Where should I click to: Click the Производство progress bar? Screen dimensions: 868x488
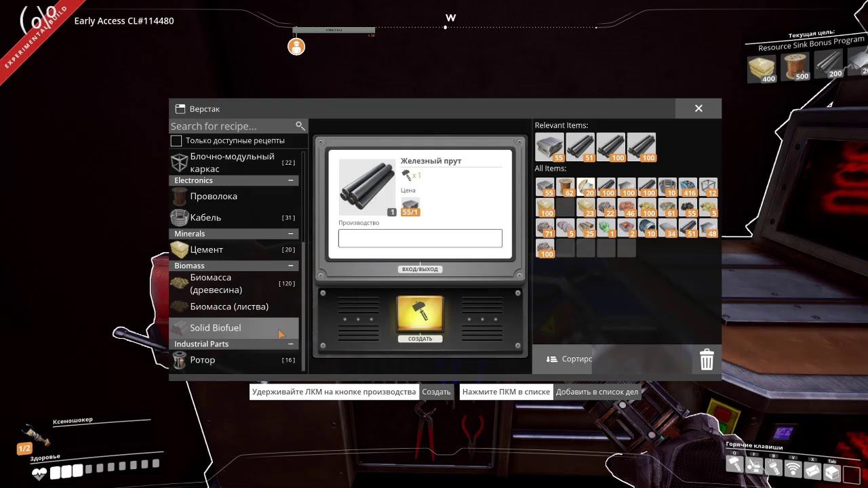tap(420, 238)
